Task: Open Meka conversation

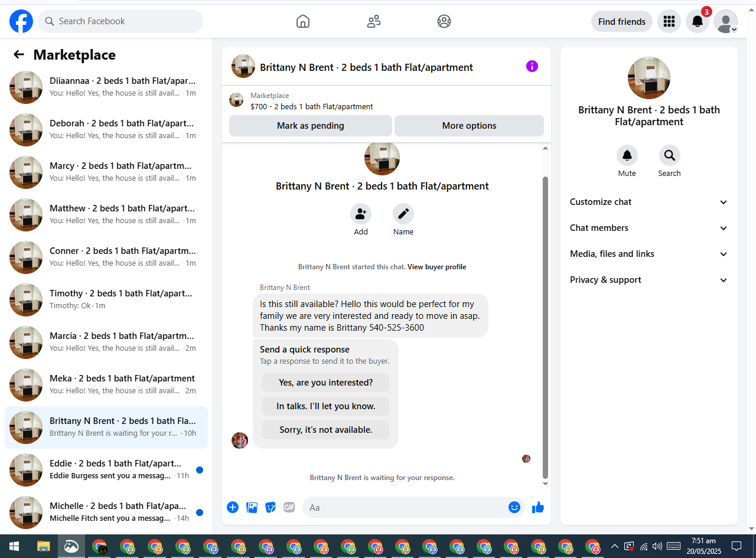Action: coord(106,385)
